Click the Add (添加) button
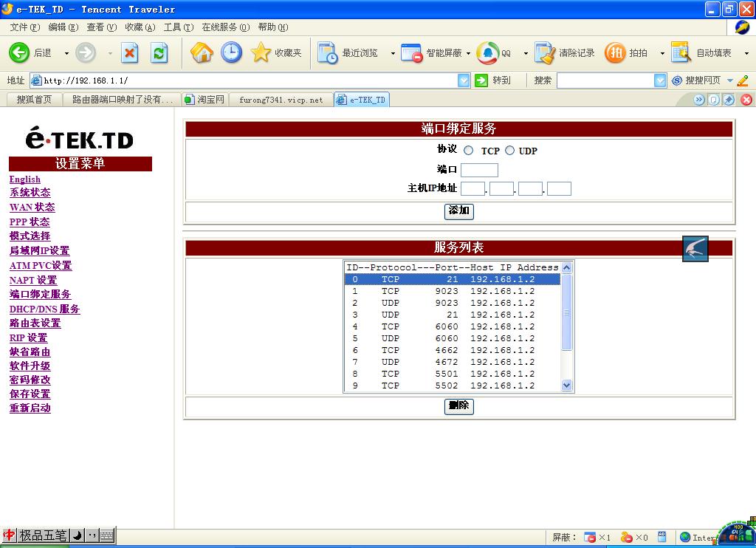 459,210
